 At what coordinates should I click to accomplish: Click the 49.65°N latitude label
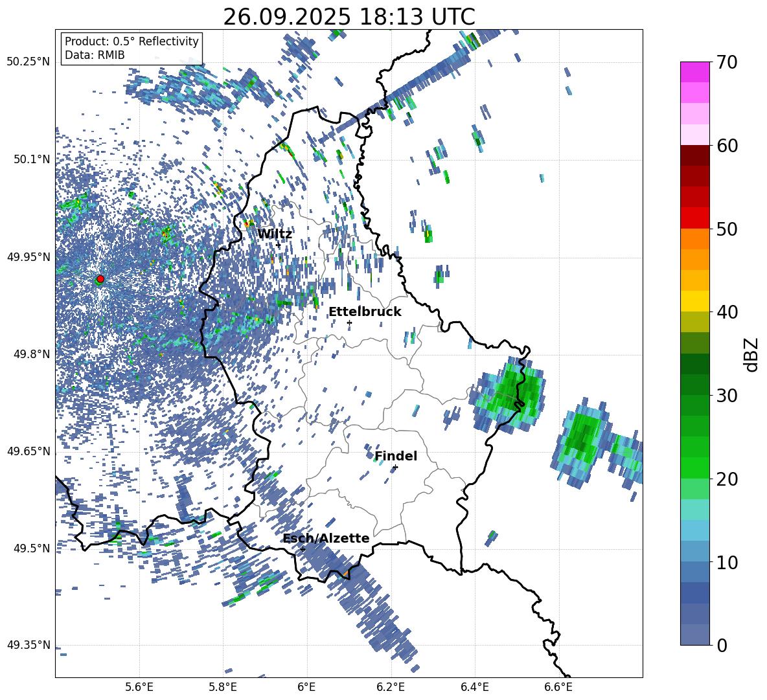[x=29, y=451]
